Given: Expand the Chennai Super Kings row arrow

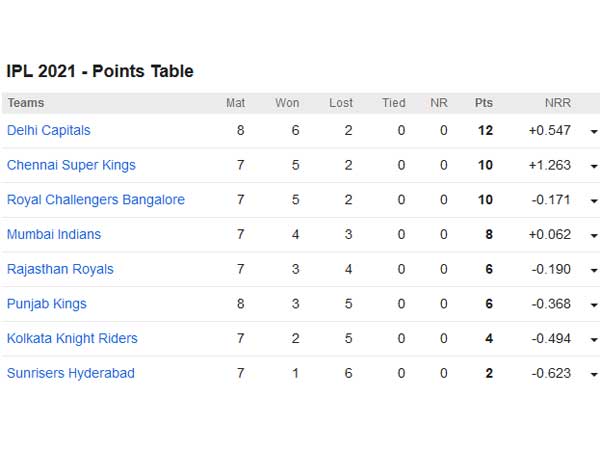Looking at the screenshot, I should coord(593,166).
